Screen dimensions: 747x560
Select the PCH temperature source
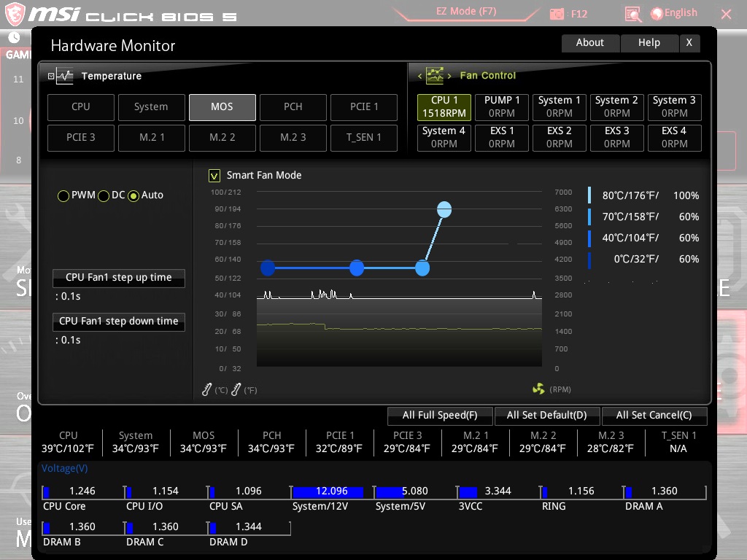coord(293,107)
